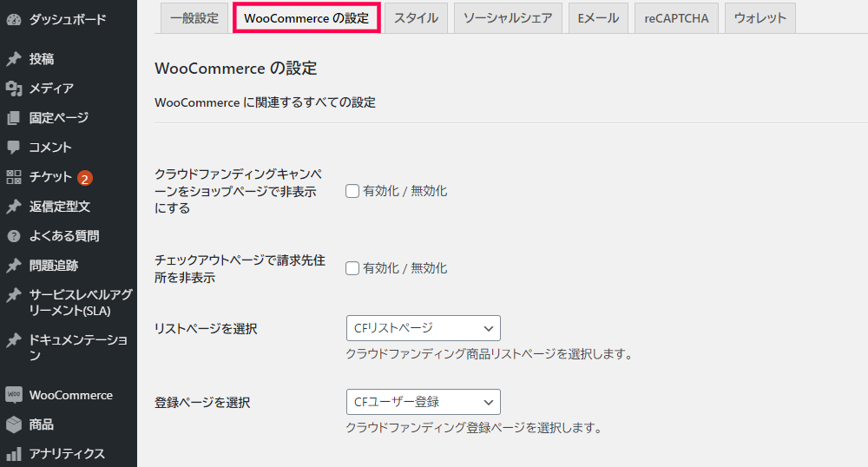Screen dimensions: 868x467
Task: Click the 有効化 / 無効化 label for shop page hiding
Action: click(404, 192)
